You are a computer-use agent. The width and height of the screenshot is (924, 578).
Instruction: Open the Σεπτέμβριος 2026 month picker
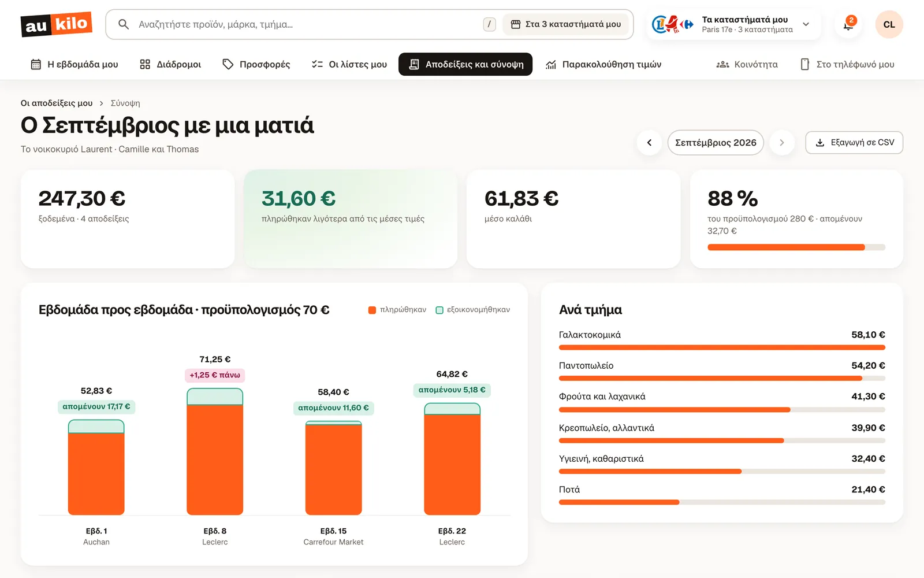point(716,143)
